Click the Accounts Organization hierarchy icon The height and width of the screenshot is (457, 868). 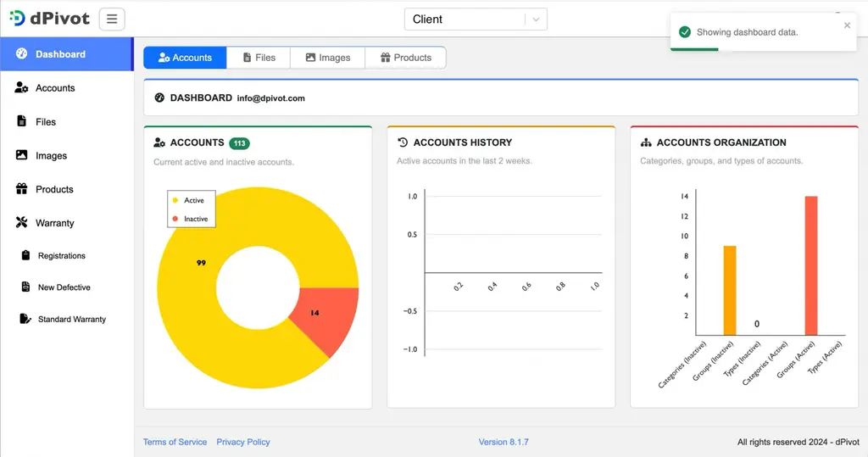(x=646, y=142)
